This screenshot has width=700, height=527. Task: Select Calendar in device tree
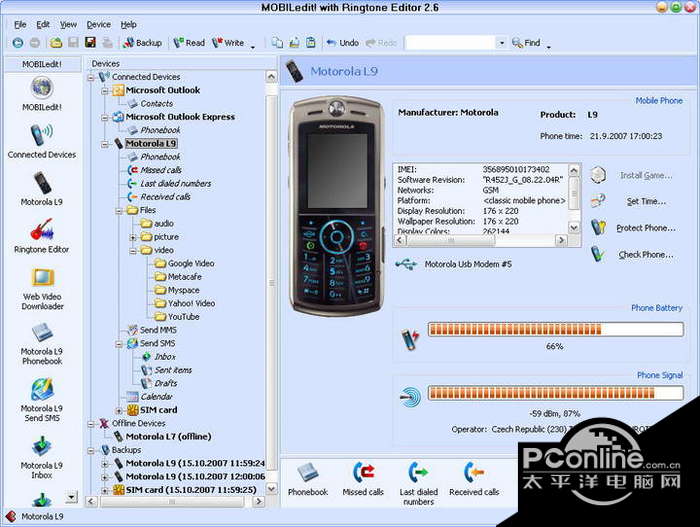coord(156,397)
